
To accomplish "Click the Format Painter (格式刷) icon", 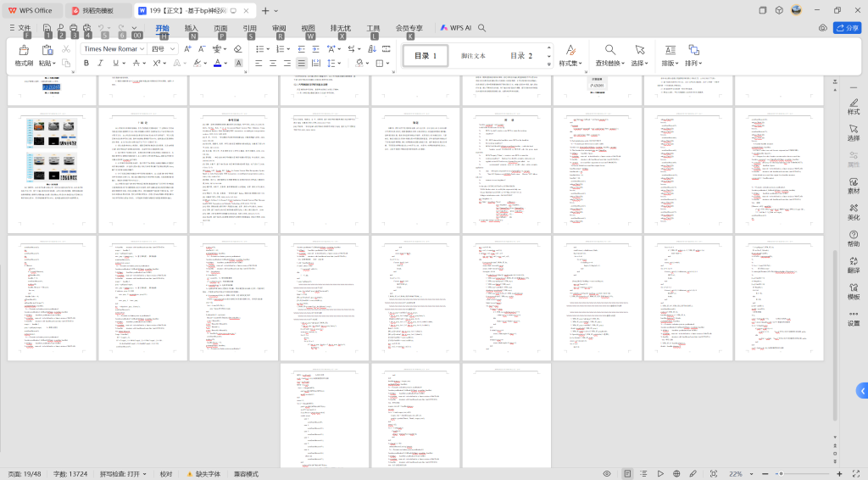I will click(x=24, y=51).
